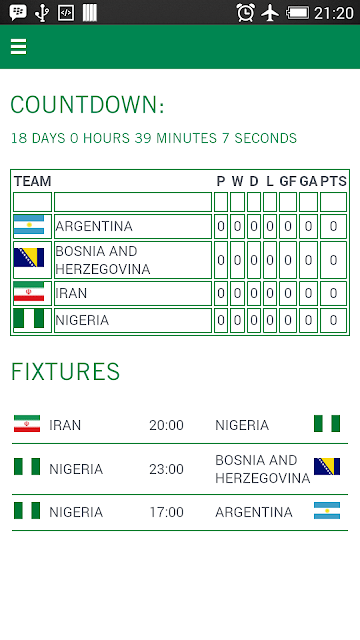Tap the countdown timer text
The width and height of the screenshot is (360, 640).
coord(154,138)
